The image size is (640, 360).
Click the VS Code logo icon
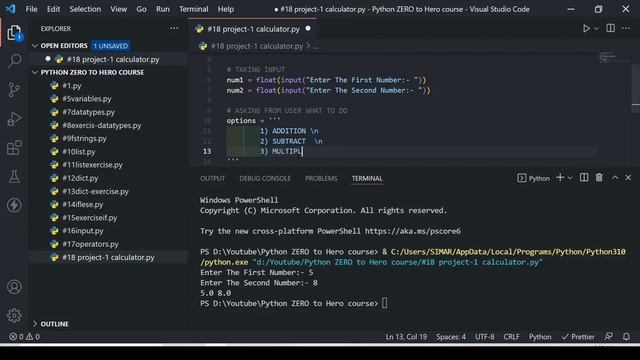click(11, 9)
